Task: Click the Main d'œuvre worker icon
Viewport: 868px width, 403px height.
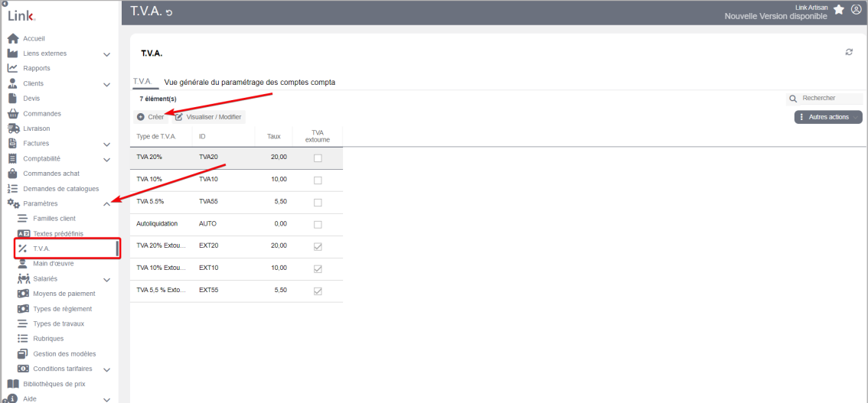Action: pos(23,264)
